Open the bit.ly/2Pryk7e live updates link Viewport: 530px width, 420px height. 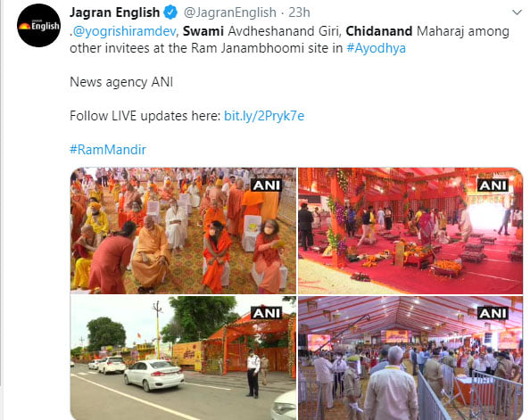click(x=264, y=116)
